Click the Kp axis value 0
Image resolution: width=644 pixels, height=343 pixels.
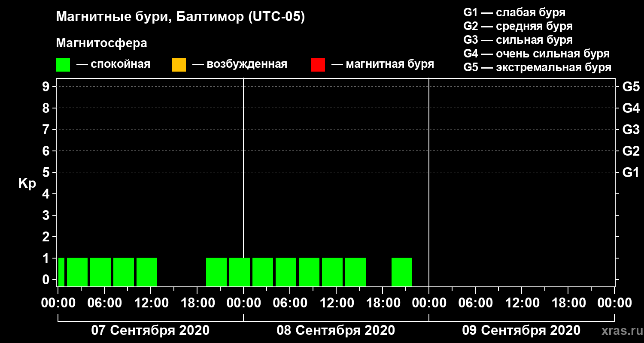point(46,280)
